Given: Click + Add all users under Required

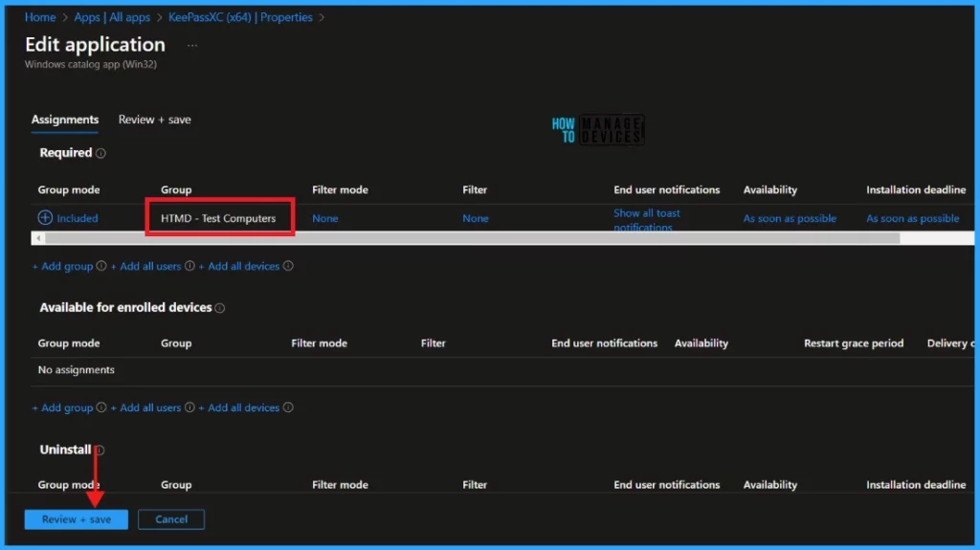Looking at the screenshot, I should pos(145,266).
